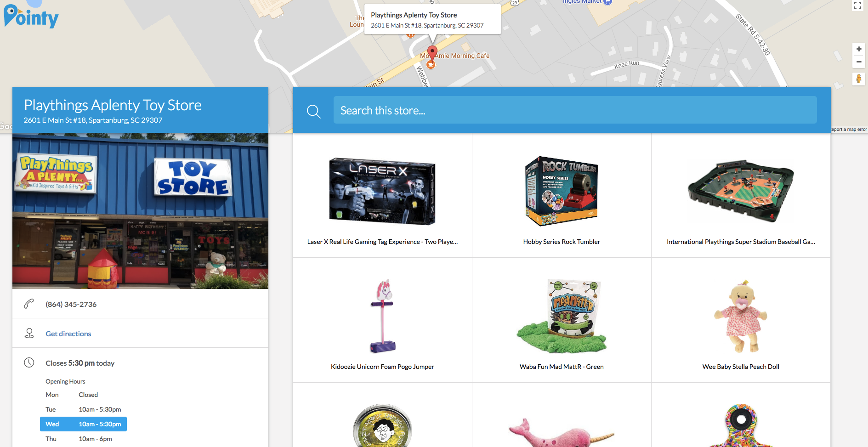Open the Thinking Putty tin product
Viewport: 868px width, 447px height.
click(x=382, y=426)
